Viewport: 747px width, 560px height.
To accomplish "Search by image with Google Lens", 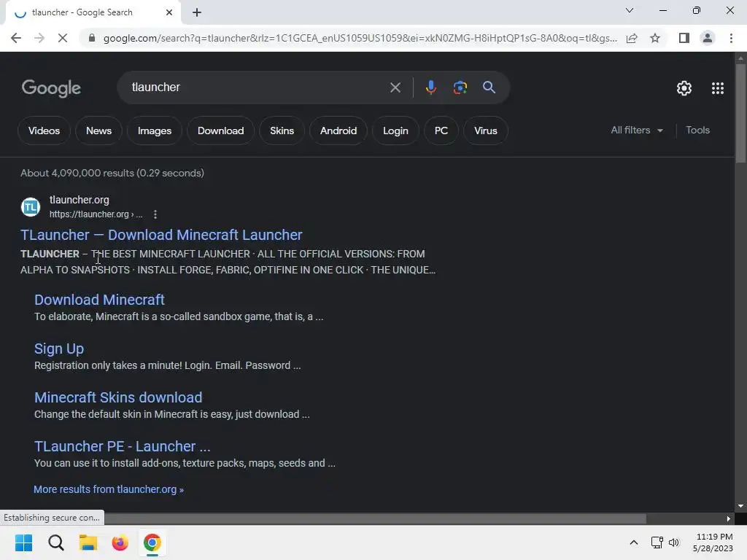I will 460,87.
